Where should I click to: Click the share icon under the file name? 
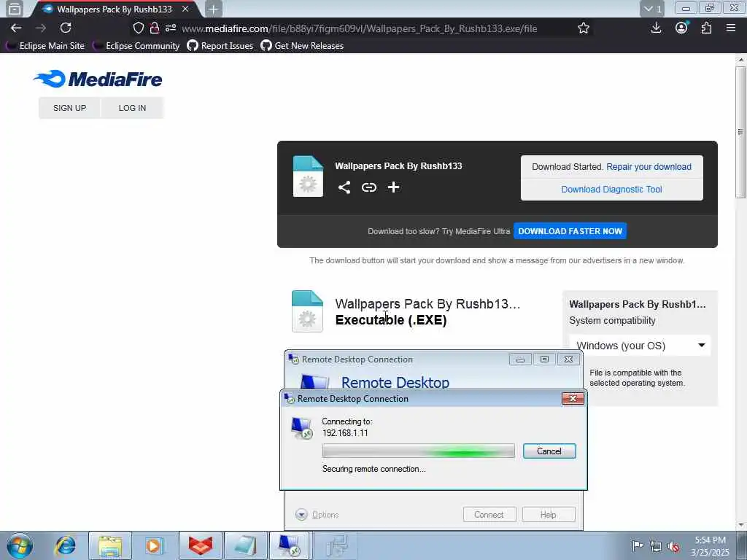pyautogui.click(x=344, y=187)
